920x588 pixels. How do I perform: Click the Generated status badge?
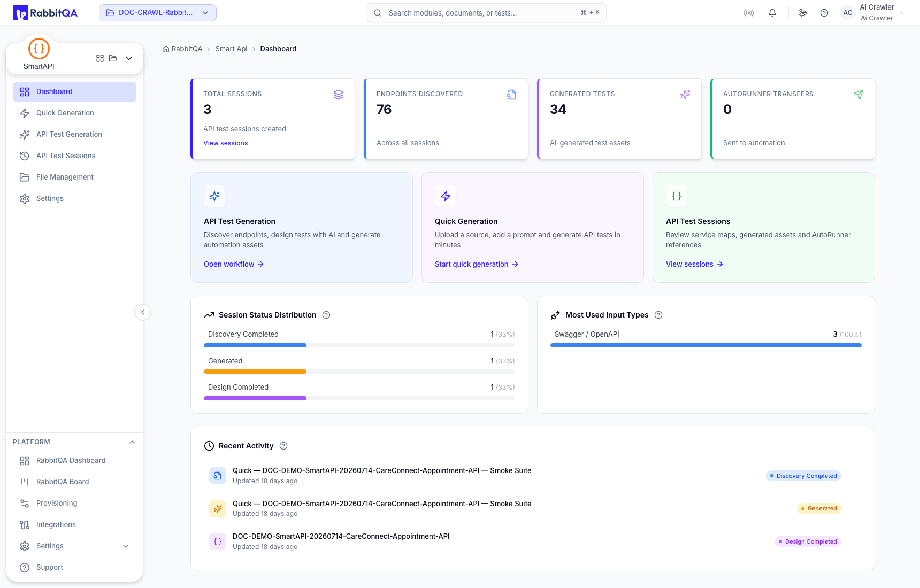[x=819, y=509]
